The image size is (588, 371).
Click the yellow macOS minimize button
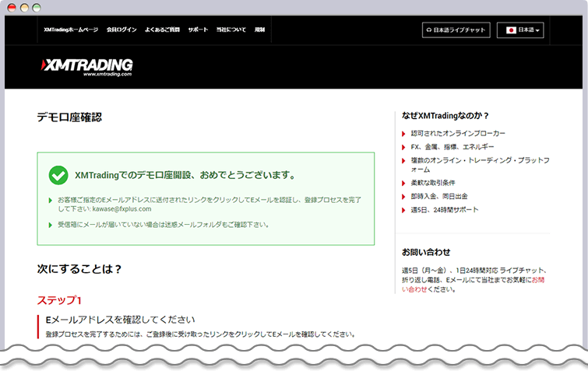coord(24,8)
